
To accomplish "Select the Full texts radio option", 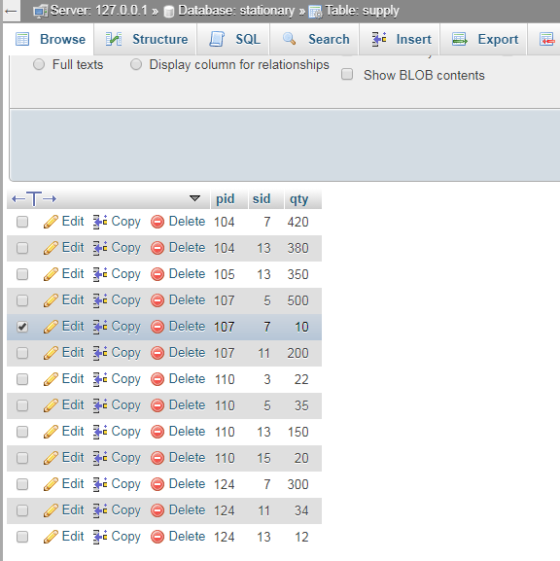I will tap(39, 65).
